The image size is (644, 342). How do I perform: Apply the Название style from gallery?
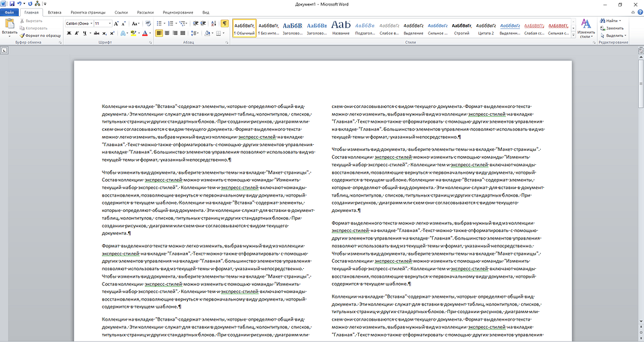(341, 27)
